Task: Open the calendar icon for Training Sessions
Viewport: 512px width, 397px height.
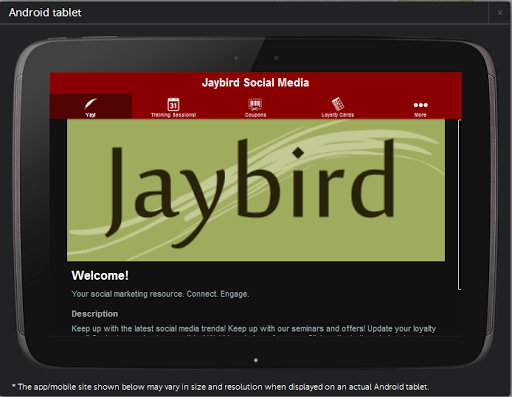Action: (x=173, y=104)
